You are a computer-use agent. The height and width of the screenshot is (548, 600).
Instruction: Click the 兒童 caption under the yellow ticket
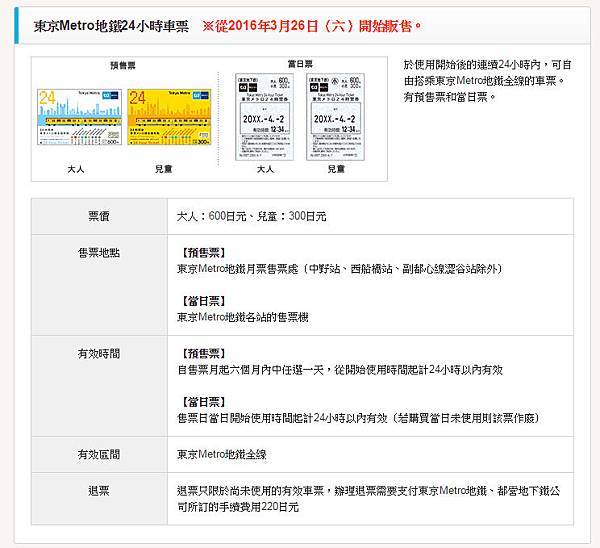163,169
